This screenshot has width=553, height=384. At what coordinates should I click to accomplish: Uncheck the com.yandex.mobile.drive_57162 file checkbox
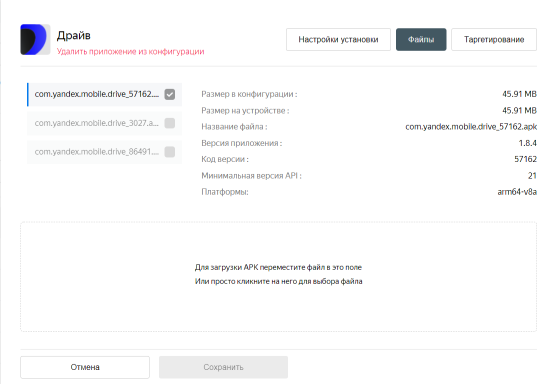(170, 95)
